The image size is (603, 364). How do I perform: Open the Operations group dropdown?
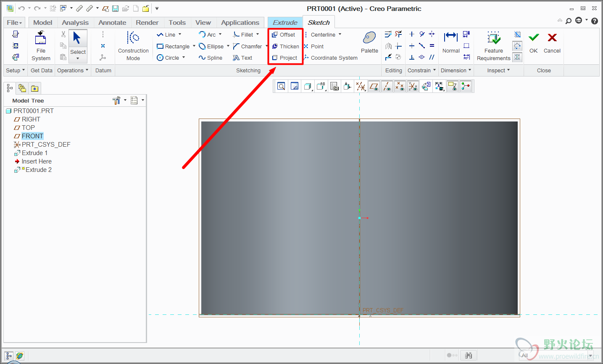pyautogui.click(x=73, y=70)
